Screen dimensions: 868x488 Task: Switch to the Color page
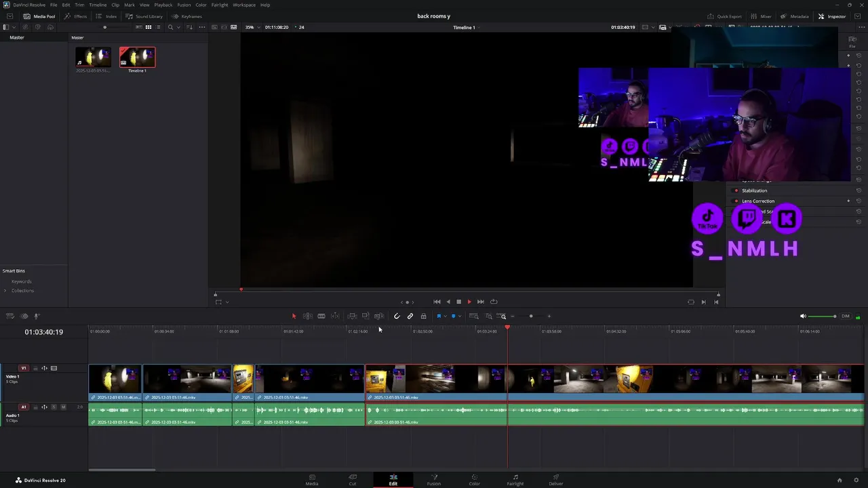point(475,480)
